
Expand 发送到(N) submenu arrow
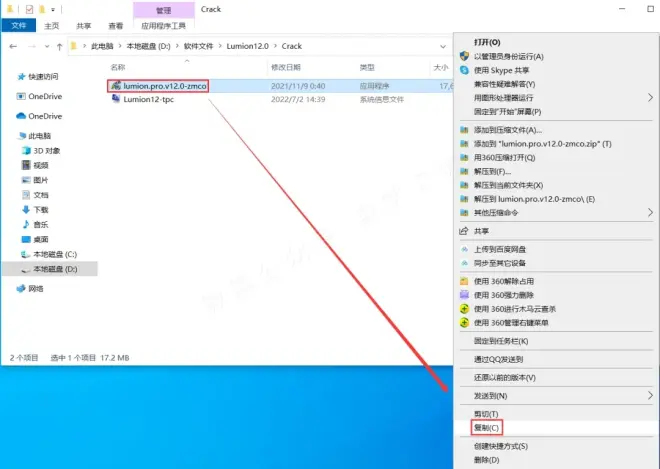(650, 395)
